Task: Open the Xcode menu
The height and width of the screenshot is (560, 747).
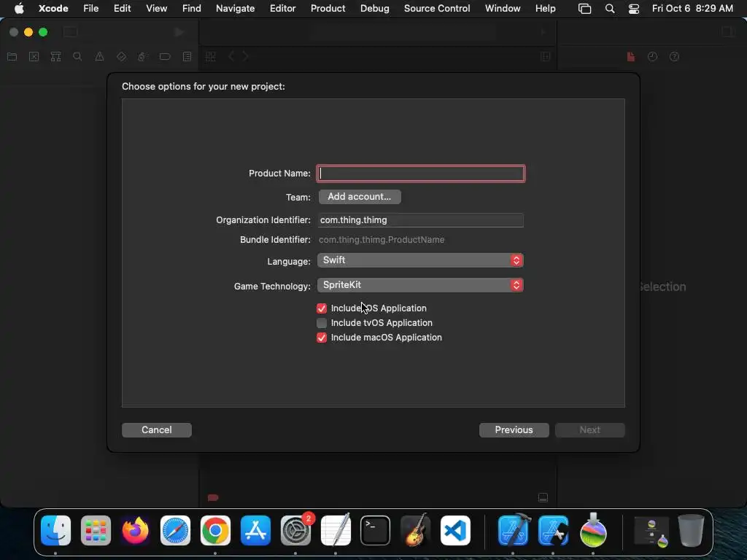Action: coord(53,8)
